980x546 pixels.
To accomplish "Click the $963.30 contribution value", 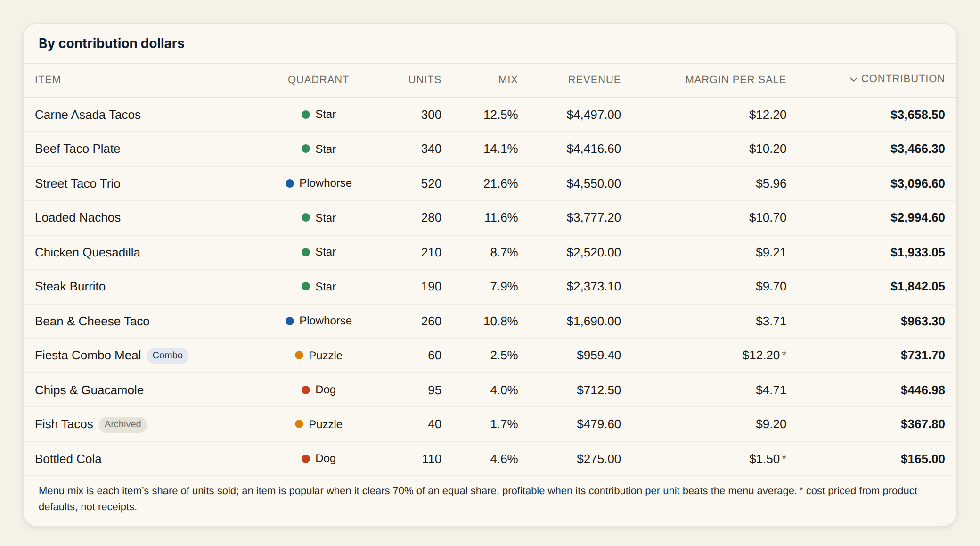I will pyautogui.click(x=923, y=321).
